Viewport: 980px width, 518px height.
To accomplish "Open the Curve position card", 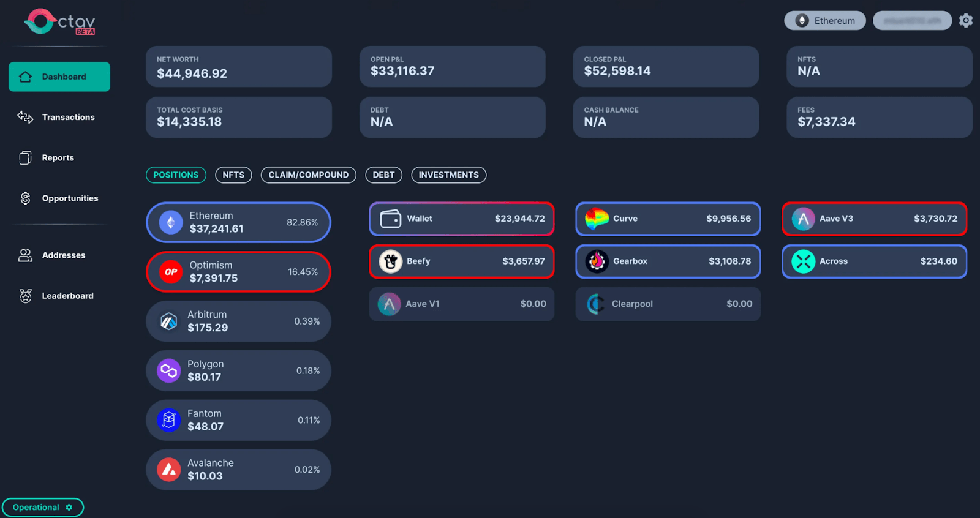I will [x=668, y=219].
